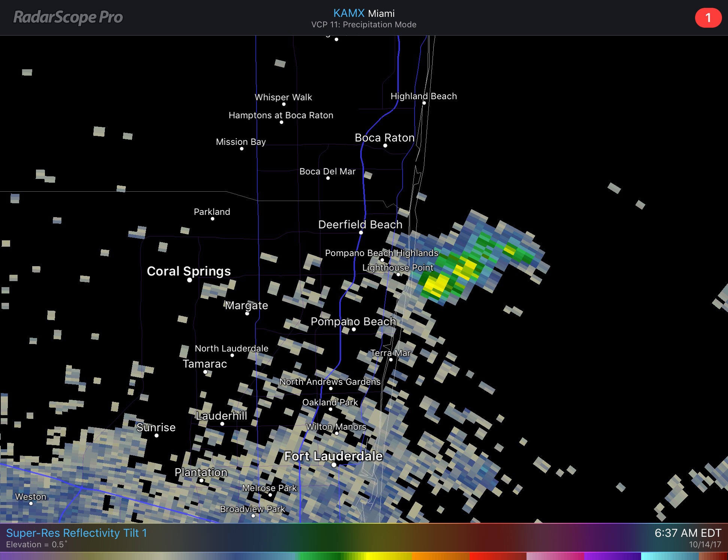
Task: Select the Boca Raton city marker
Action: 385,145
